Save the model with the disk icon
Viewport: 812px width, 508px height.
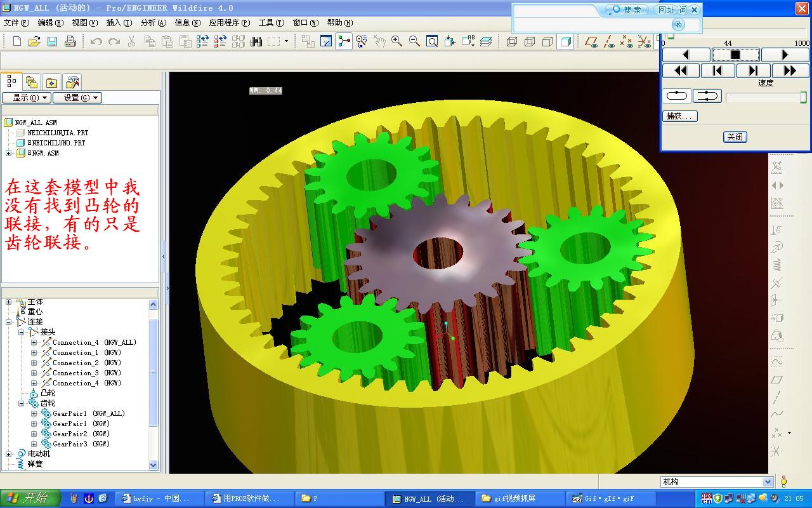[52, 41]
